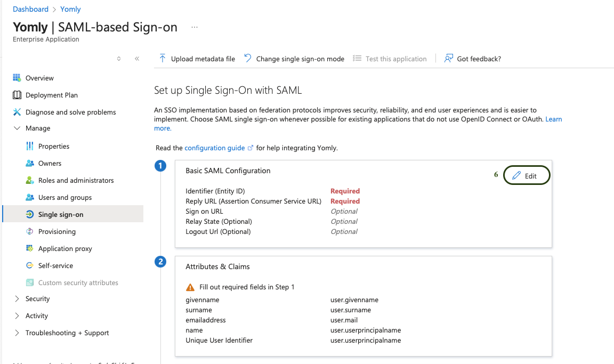Screen dimensions: 614x364
Task: Collapse the Manage section chevron
Action: [x=17, y=128]
